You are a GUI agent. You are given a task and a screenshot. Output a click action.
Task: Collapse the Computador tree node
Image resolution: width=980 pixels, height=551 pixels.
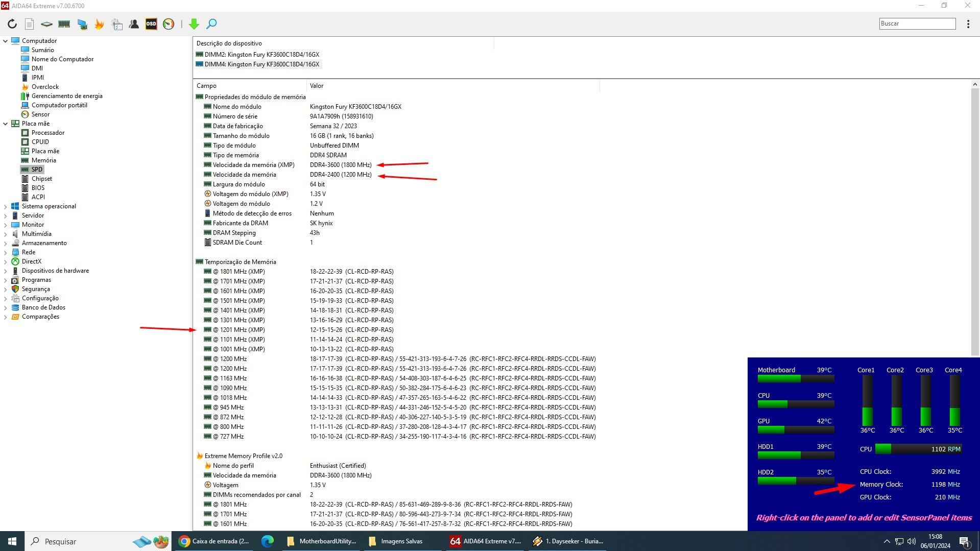pyautogui.click(x=6, y=41)
